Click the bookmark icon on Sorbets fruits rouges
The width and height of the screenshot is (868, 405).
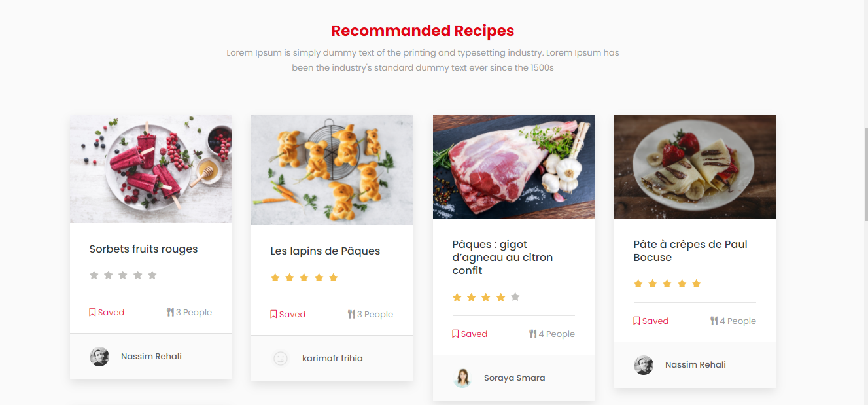point(92,312)
